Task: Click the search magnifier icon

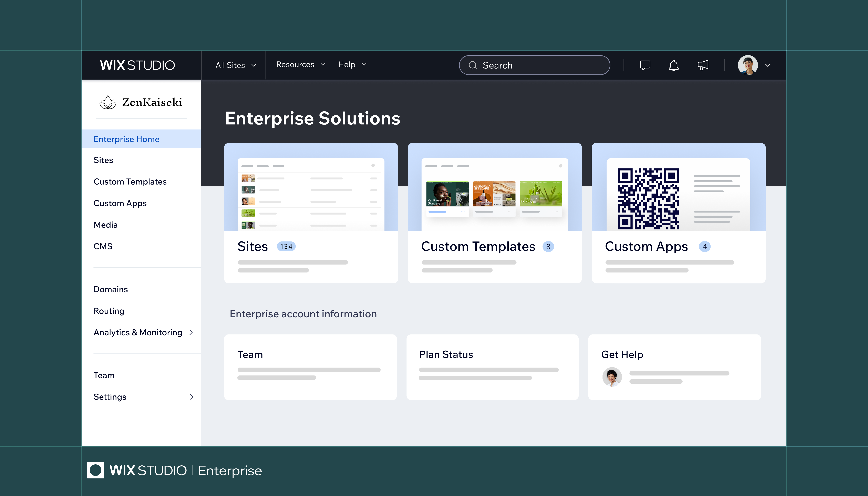Action: [473, 65]
